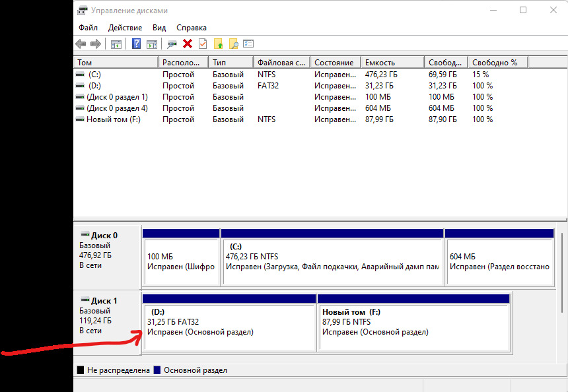568x392 pixels.
Task: Sort by the Том column header
Action: point(116,62)
